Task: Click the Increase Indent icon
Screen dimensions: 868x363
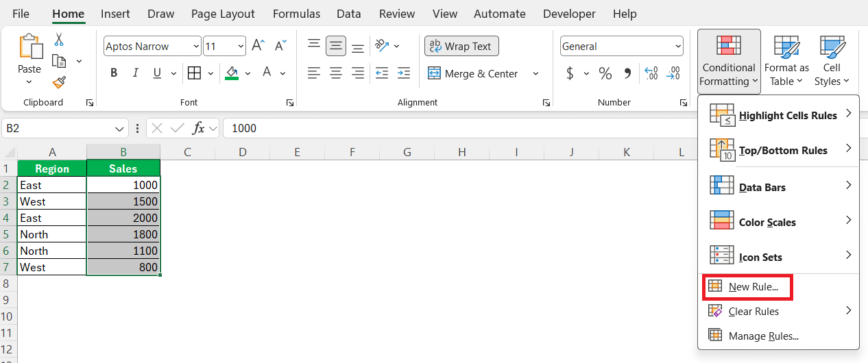Action: tap(404, 73)
